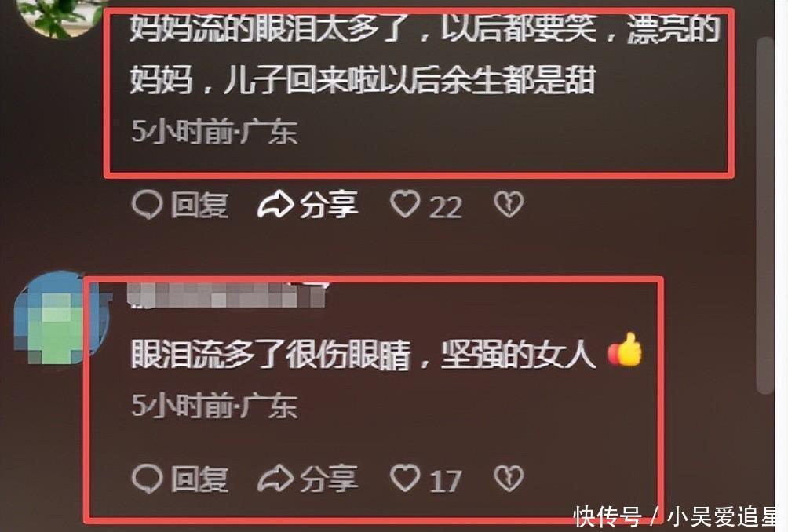The height and width of the screenshot is (532, 788).
Task: Click the 分享 label under second comment
Action: click(x=329, y=478)
